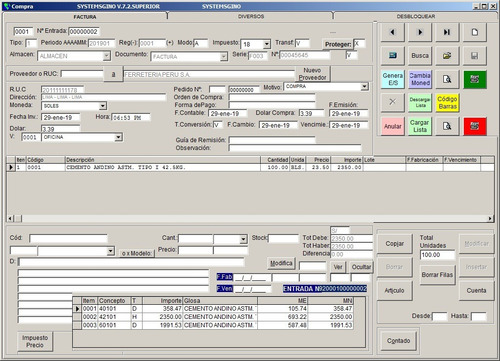
Task: Expand the Impuesto dropdown showing 18
Action: [x=266, y=44]
